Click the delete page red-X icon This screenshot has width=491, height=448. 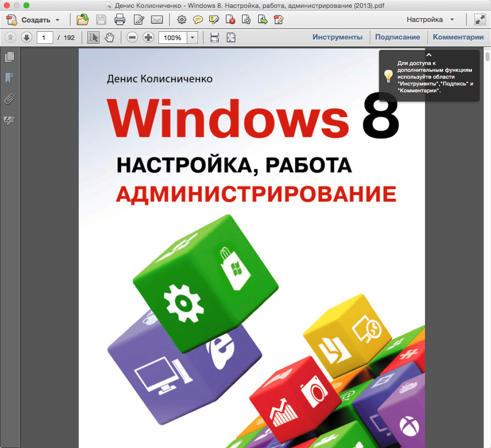[230, 20]
